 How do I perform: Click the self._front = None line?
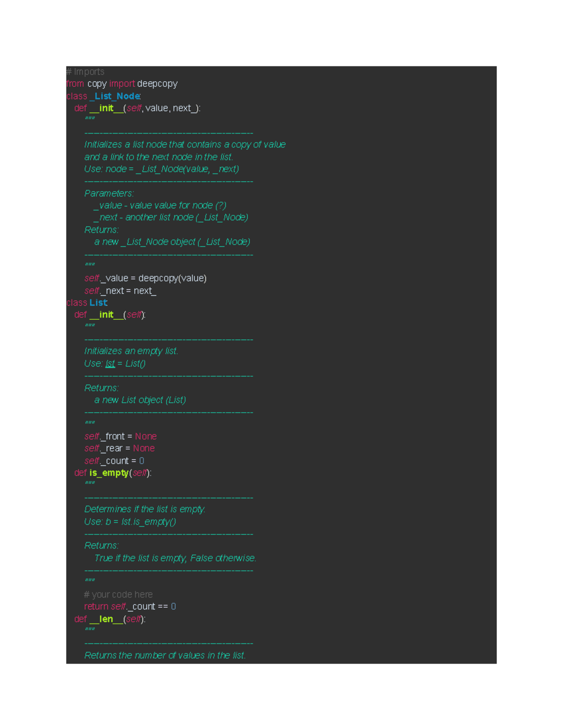(120, 436)
